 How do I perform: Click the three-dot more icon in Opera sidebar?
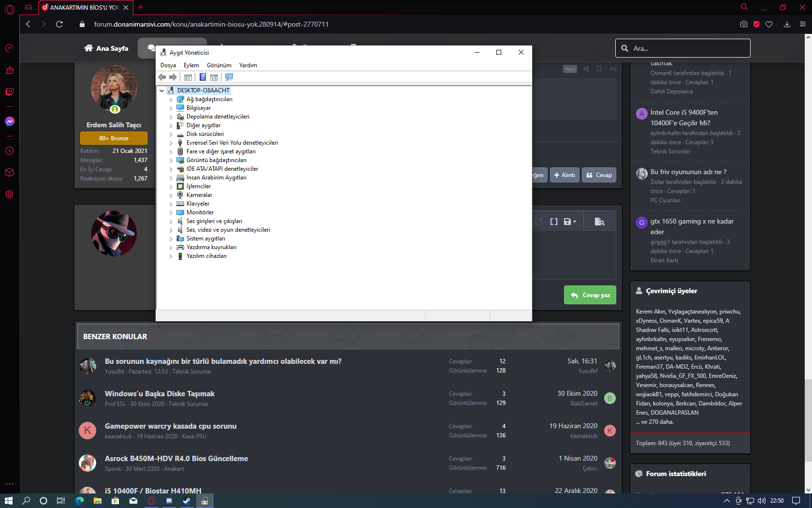point(10,484)
